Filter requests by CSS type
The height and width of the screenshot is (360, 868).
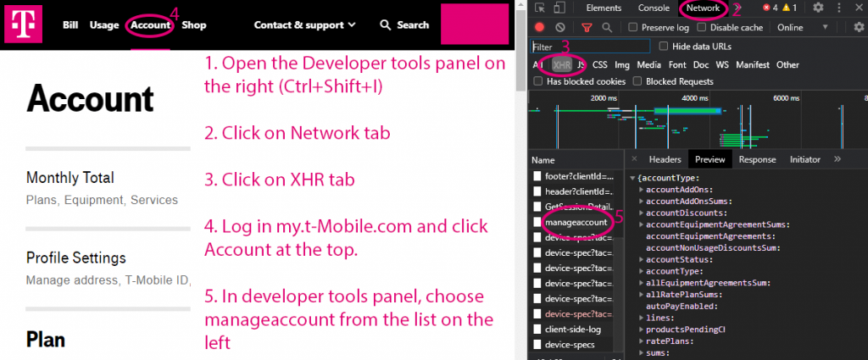coord(600,64)
